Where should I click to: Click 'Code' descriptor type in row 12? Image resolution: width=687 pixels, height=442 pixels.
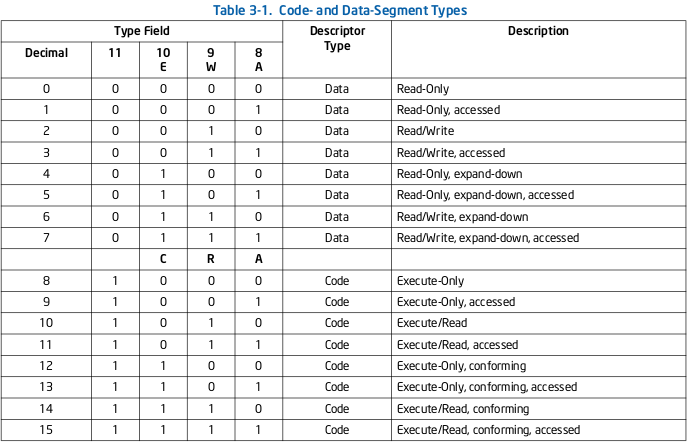click(x=337, y=366)
